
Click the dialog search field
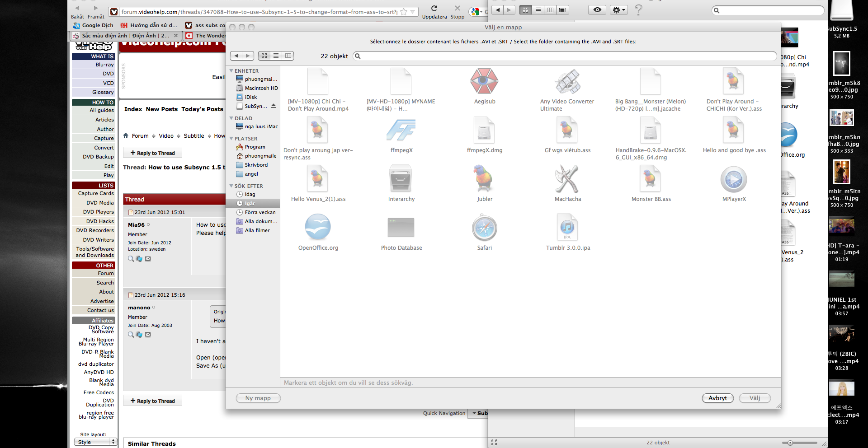565,56
